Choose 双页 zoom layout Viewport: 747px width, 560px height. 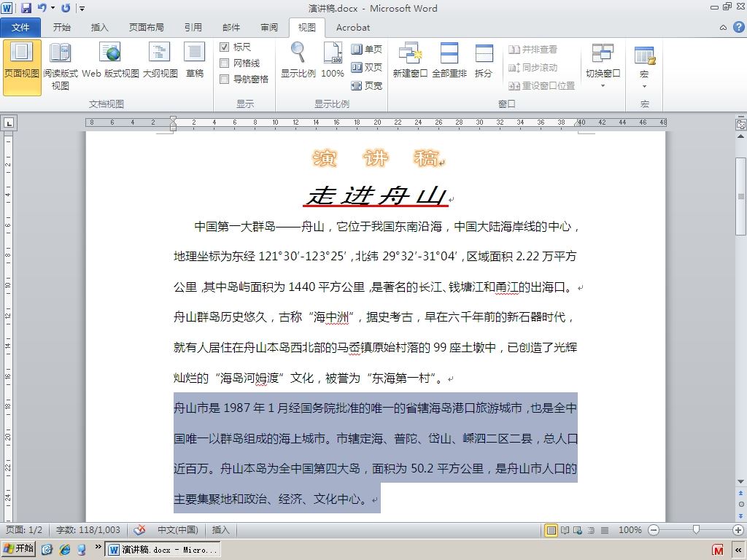(366, 68)
